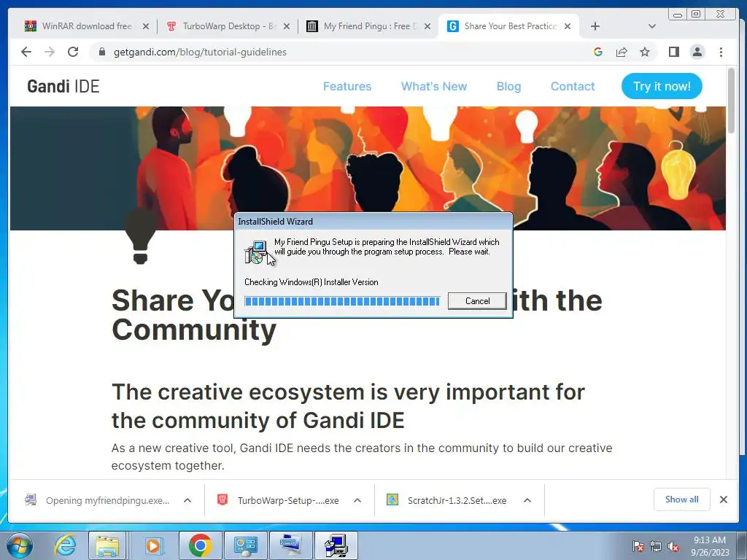Go back to the previous page
This screenshot has height=560, width=747.
pos(26,52)
